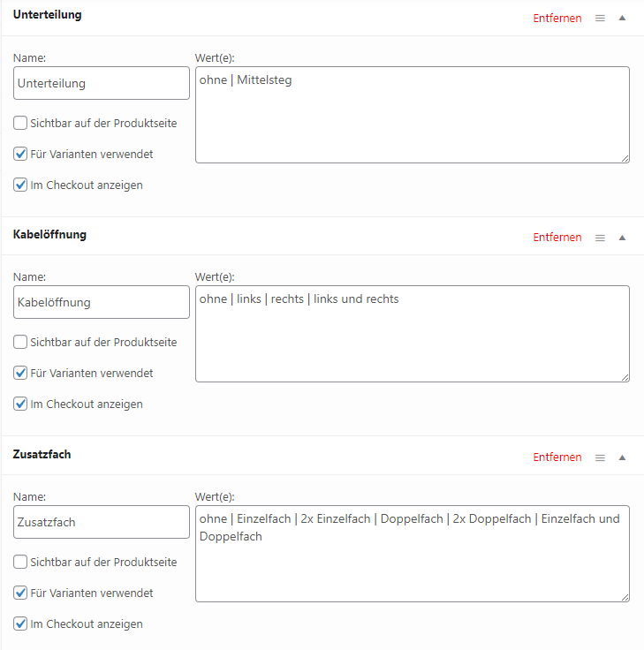Toggle Im Checkout anzeigen for Zusatzfach
Viewport: 644px width, 650px height.
tap(20, 624)
